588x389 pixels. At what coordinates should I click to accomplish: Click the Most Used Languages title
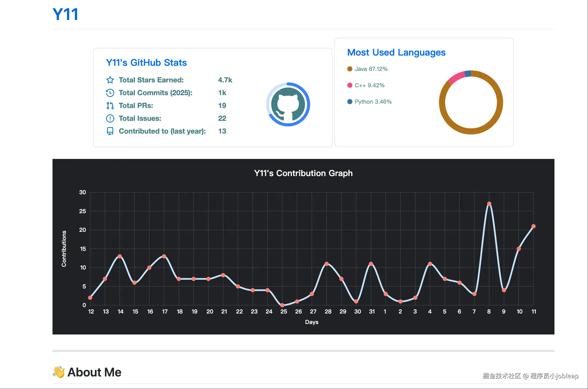click(396, 52)
